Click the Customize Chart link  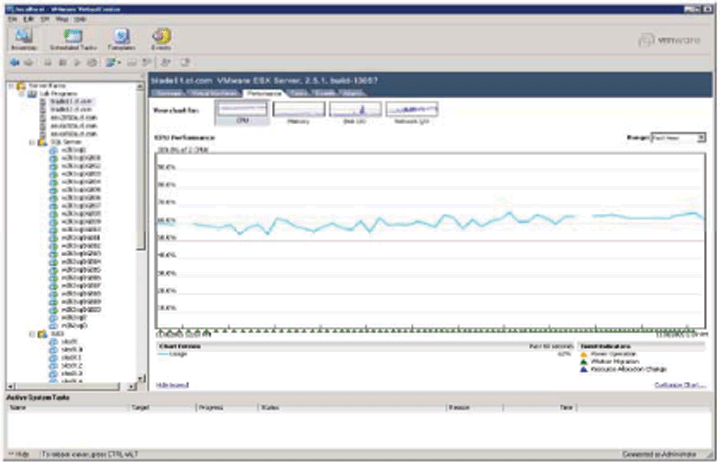click(679, 384)
